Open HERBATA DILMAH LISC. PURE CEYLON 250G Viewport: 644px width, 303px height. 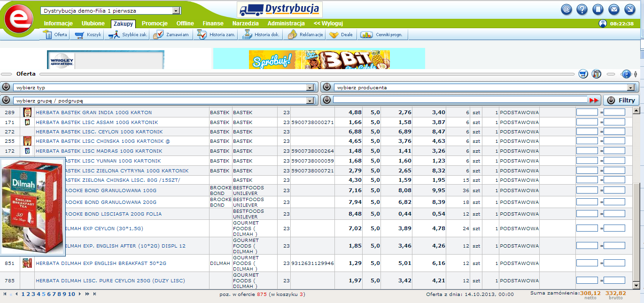(110, 281)
